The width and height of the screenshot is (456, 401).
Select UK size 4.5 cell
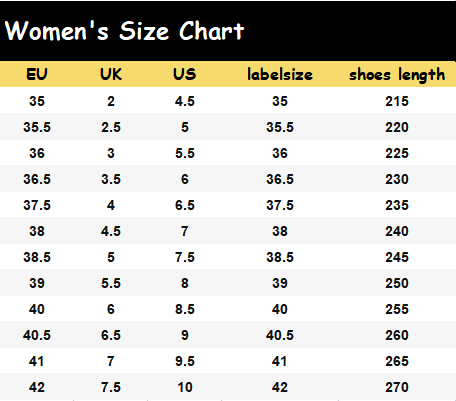(x=111, y=231)
